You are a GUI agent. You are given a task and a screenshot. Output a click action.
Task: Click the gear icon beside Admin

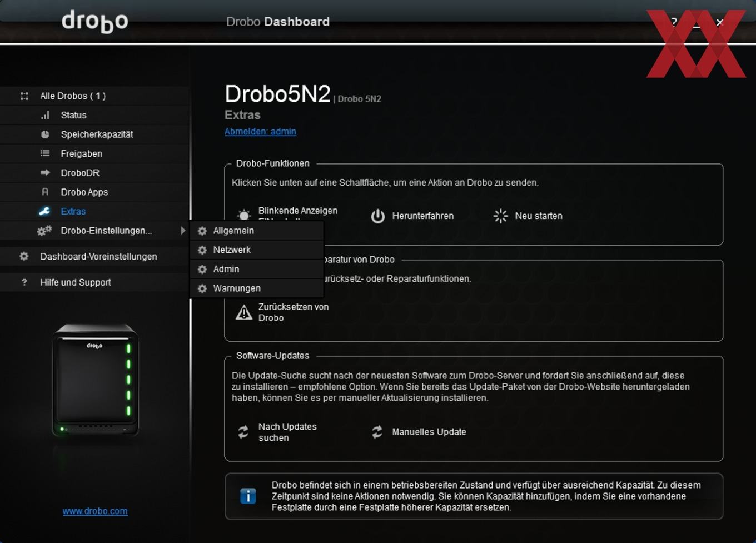tap(202, 269)
